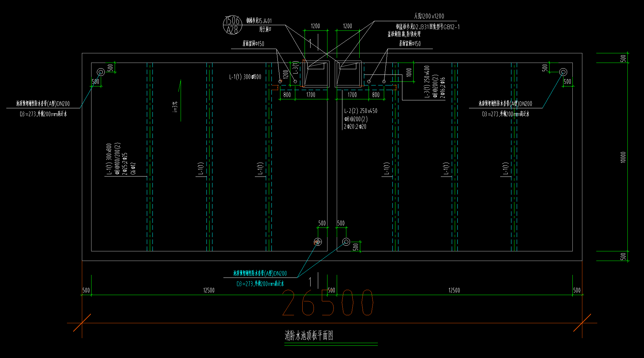This screenshot has height=358, width=644.
Task: Click the left 屋面留洞Φ150 annotation
Action: click(253, 44)
